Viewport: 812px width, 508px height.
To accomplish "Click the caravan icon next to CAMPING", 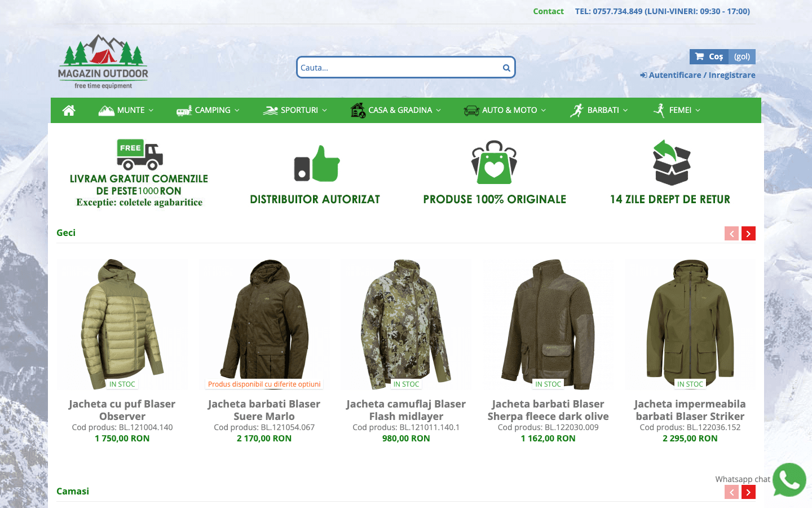I will [x=184, y=111].
